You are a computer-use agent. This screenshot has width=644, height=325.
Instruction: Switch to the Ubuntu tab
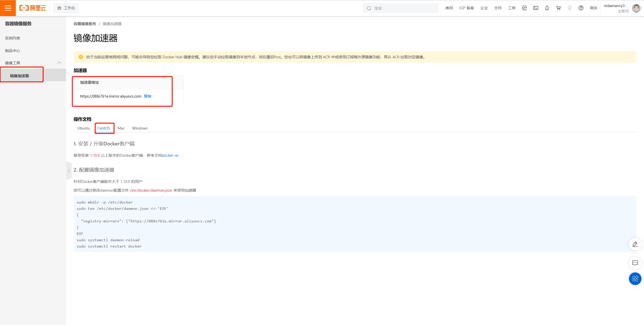[x=84, y=128]
